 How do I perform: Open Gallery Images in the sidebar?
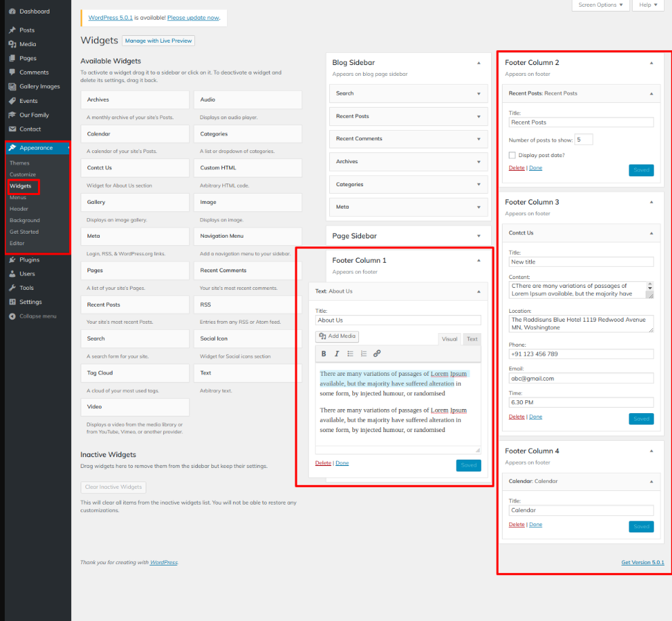pos(39,87)
